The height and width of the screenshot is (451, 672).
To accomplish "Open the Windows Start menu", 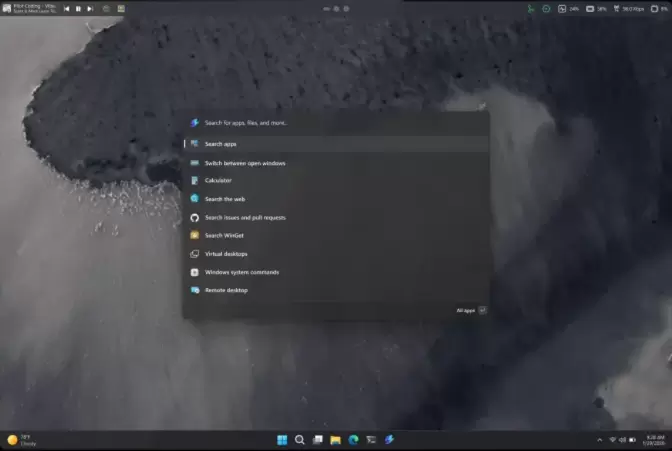I will (281, 440).
